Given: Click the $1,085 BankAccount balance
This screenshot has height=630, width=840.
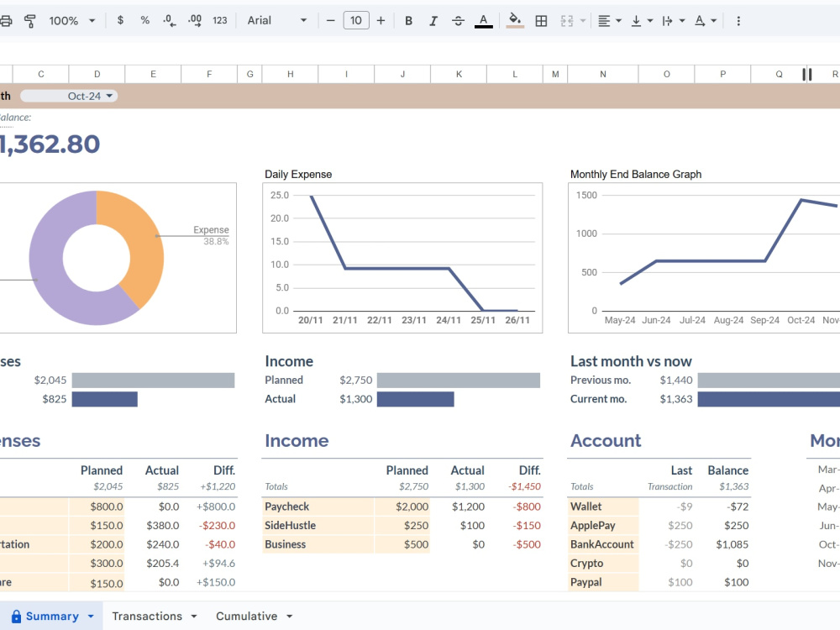Looking at the screenshot, I should 732,544.
